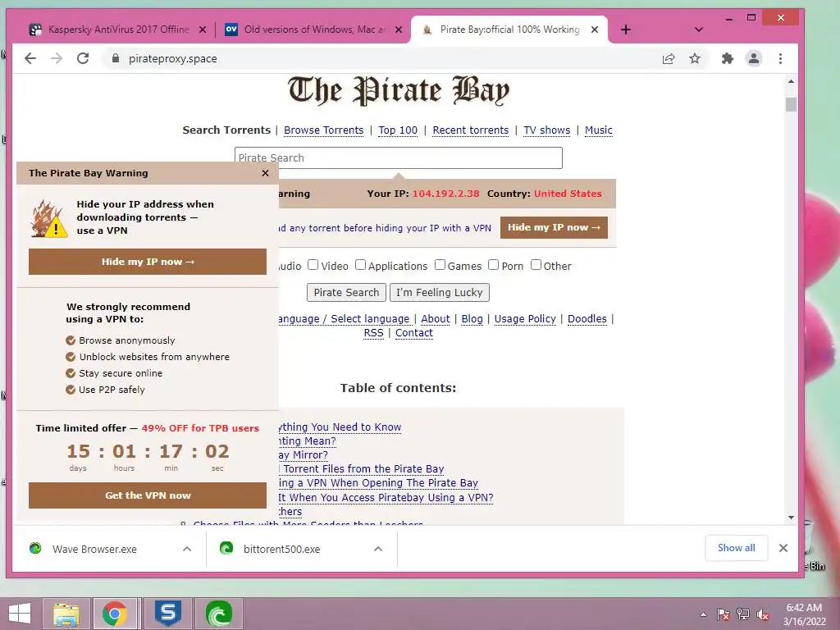The width and height of the screenshot is (840, 630).
Task: Click Show all downloads button
Action: (x=736, y=548)
